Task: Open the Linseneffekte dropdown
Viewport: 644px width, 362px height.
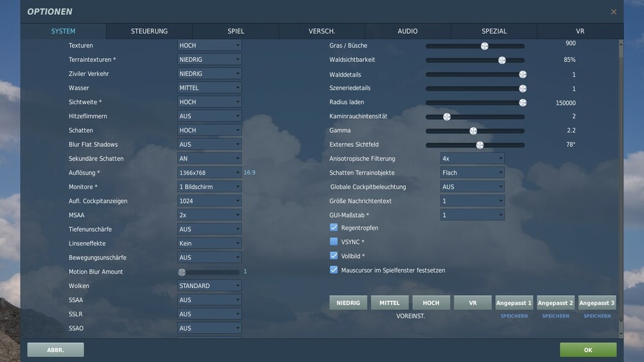Action: coord(209,243)
